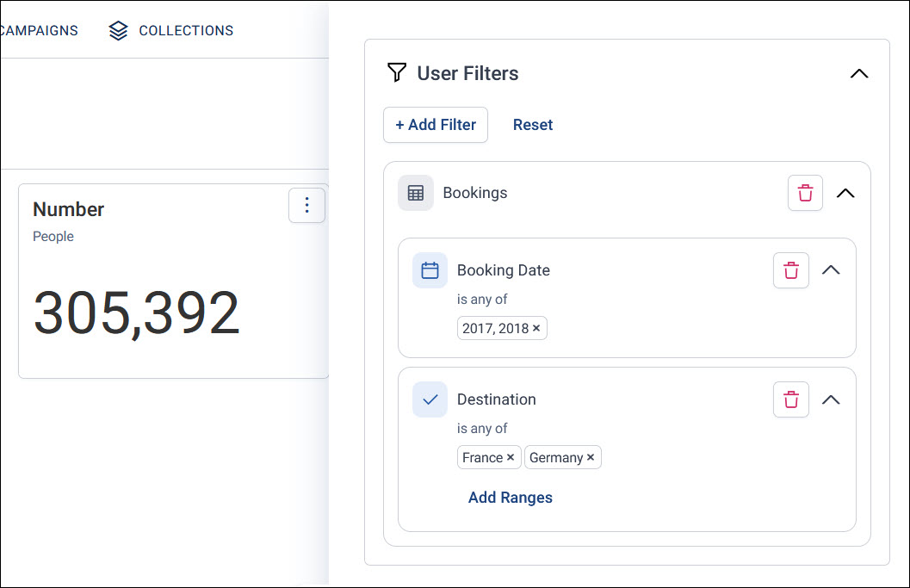The image size is (910, 588).
Task: Click the Bookings group label
Action: (474, 193)
